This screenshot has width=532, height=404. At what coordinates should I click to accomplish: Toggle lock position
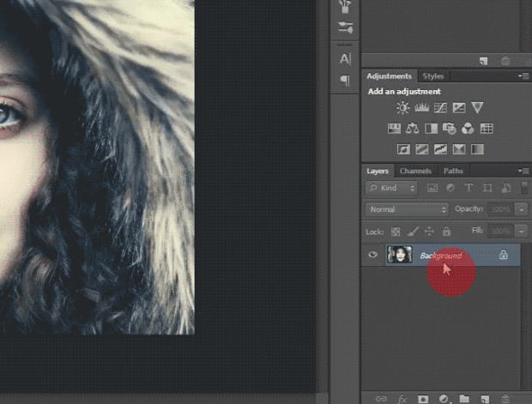[x=429, y=232]
